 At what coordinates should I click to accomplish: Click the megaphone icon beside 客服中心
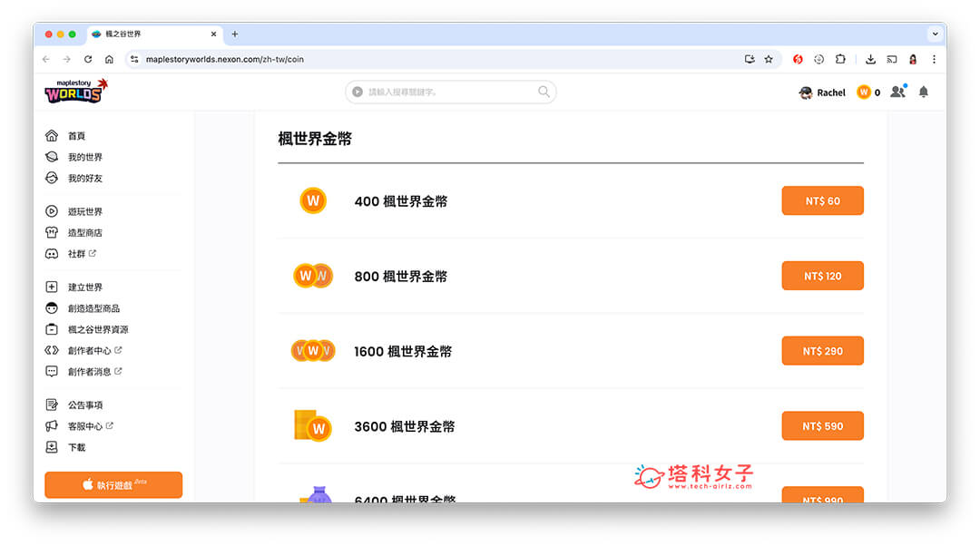pyautogui.click(x=52, y=426)
